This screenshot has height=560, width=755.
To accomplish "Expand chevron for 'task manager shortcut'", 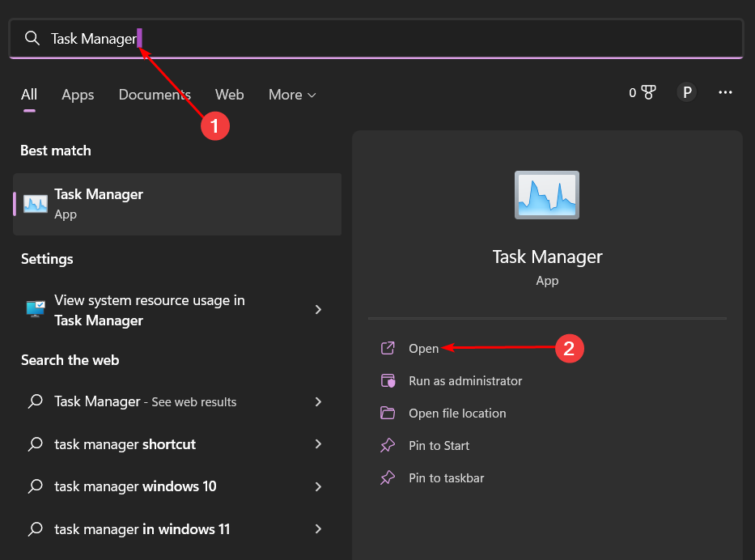I will coord(318,444).
